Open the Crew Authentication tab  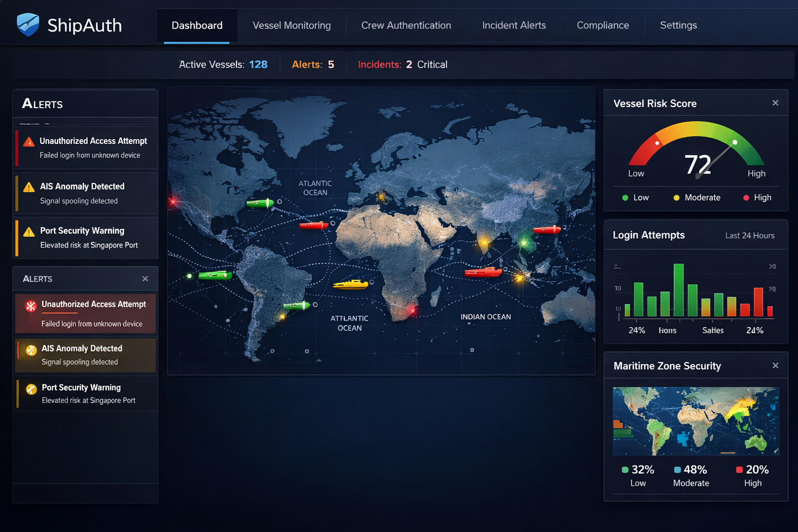pos(406,25)
